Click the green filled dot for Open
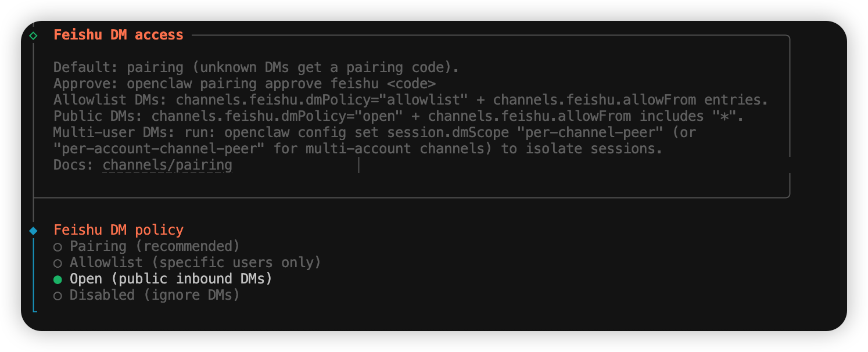Image resolution: width=868 pixels, height=352 pixels. (58, 279)
